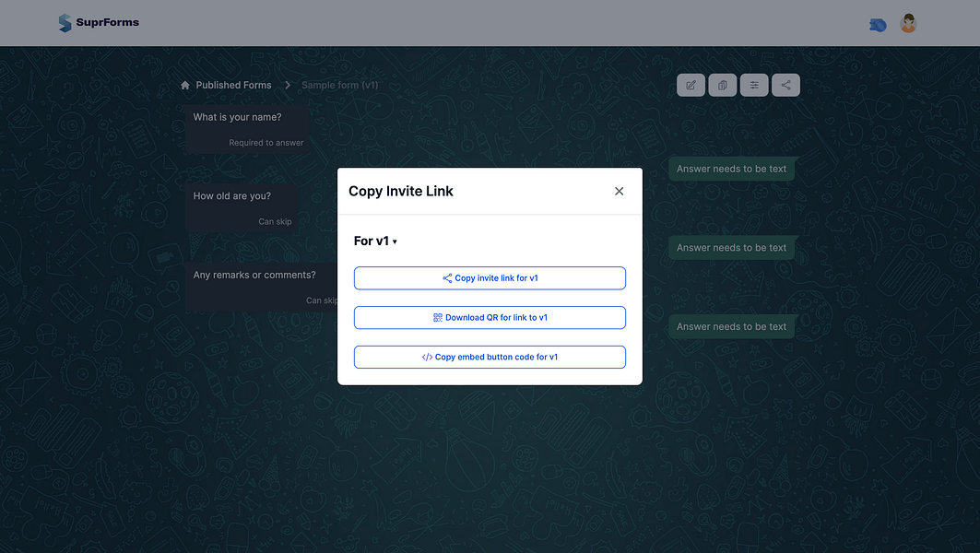Screen dimensions: 980x553
Task: Click the duplicate form icon in the toolbar
Action: [x=722, y=85]
